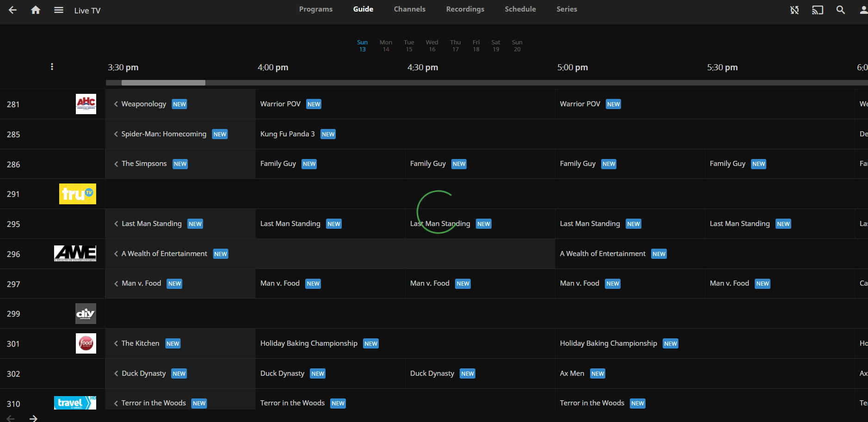Open the user profile menu
The height and width of the screenshot is (422, 868).
[863, 10]
